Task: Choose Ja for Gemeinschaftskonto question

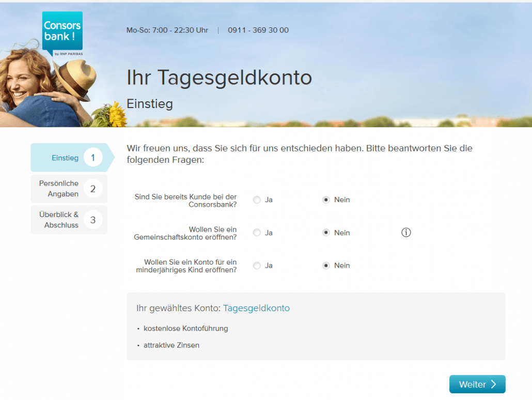Action: tap(257, 233)
